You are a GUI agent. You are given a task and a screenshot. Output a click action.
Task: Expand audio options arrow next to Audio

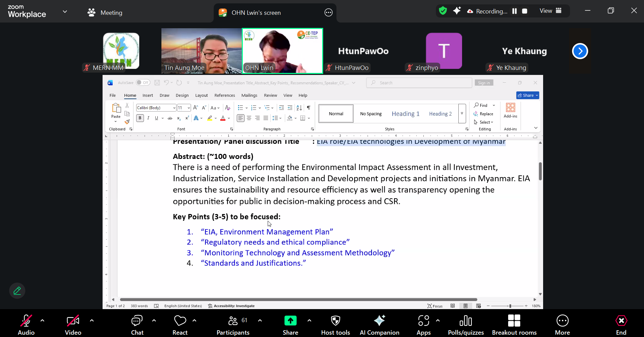pos(42,321)
